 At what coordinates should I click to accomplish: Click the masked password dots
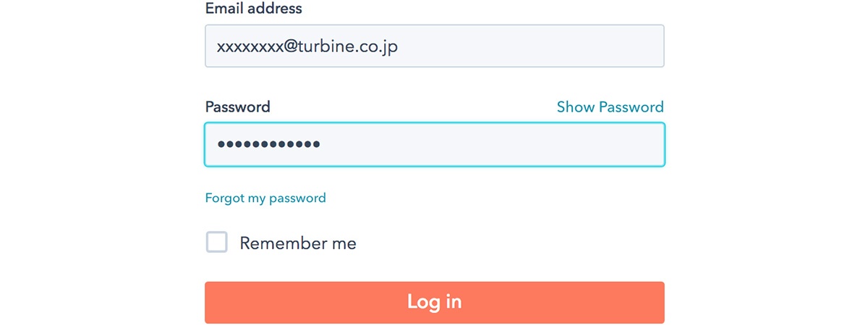click(269, 144)
